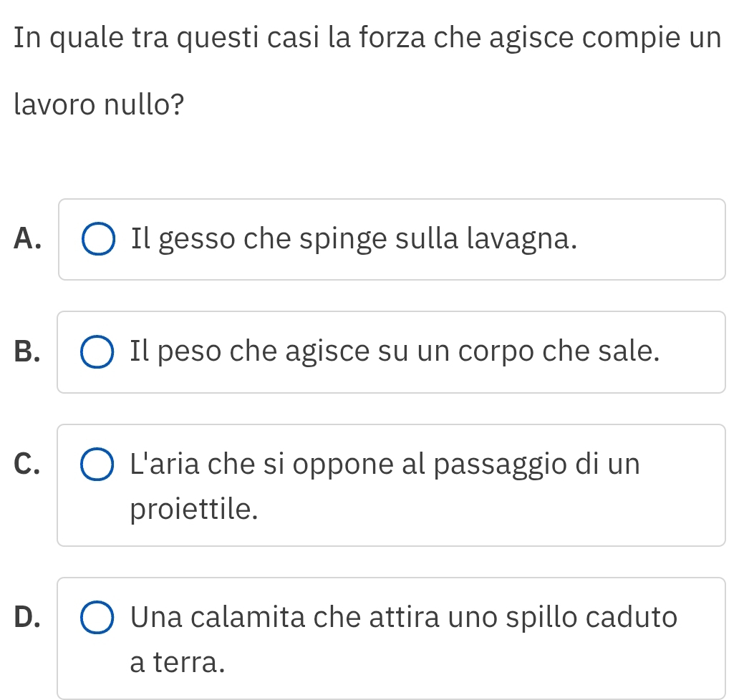This screenshot has height=700, width=744.
Task: Click the bold letter B label
Action: pyautogui.click(x=26, y=352)
